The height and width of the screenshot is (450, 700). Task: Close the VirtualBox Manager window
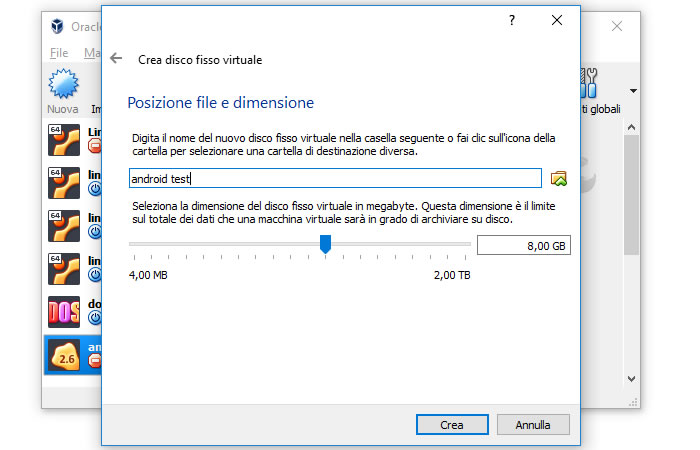tap(617, 26)
